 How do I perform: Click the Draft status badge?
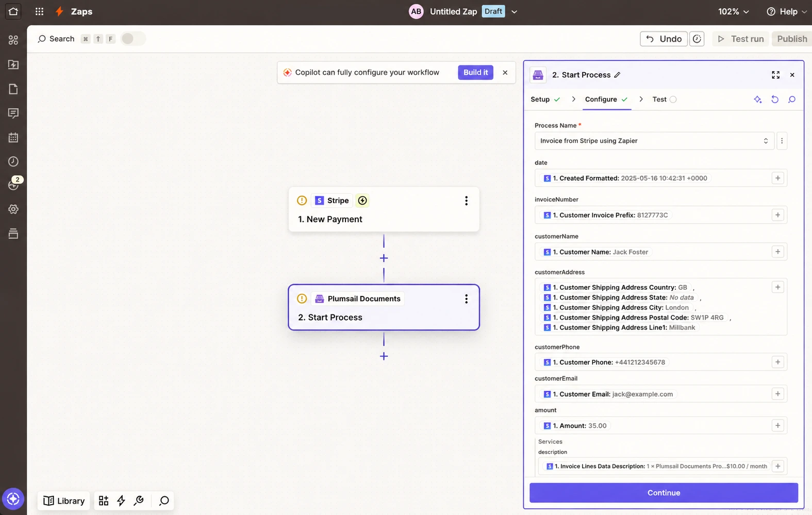click(493, 11)
